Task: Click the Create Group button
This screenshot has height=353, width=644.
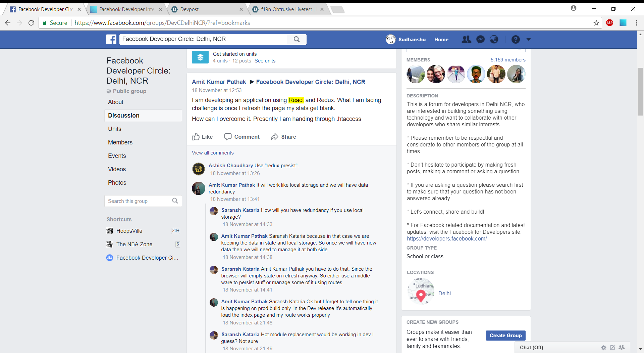Action: click(506, 336)
